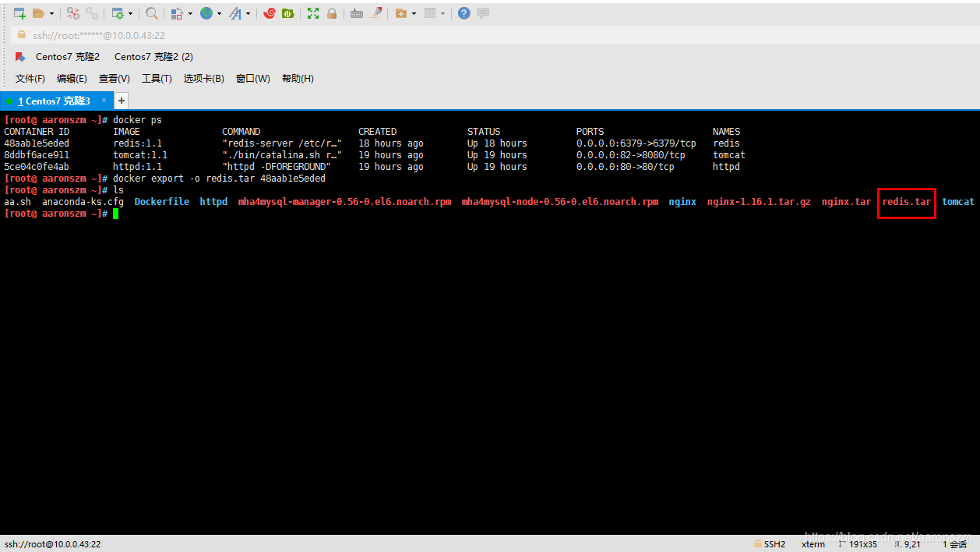Expand the new folder dropdown arrow
Viewport: 980px width, 552px height.
(x=414, y=13)
